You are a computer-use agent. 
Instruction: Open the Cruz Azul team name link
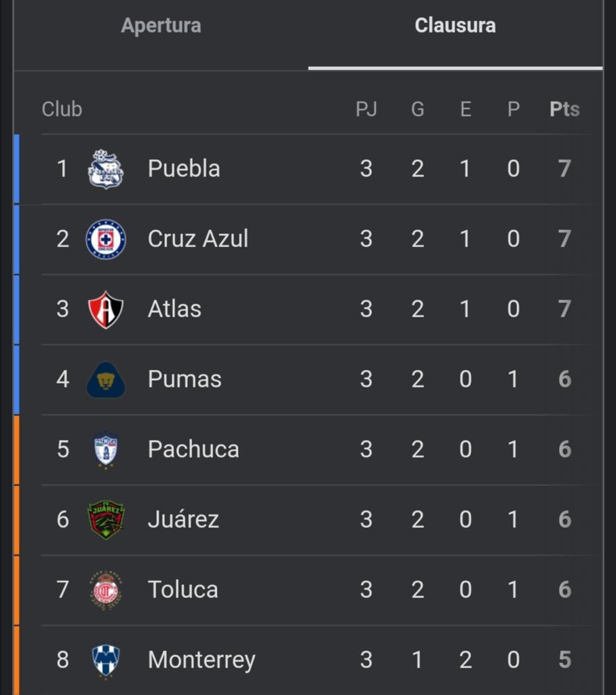pos(198,239)
